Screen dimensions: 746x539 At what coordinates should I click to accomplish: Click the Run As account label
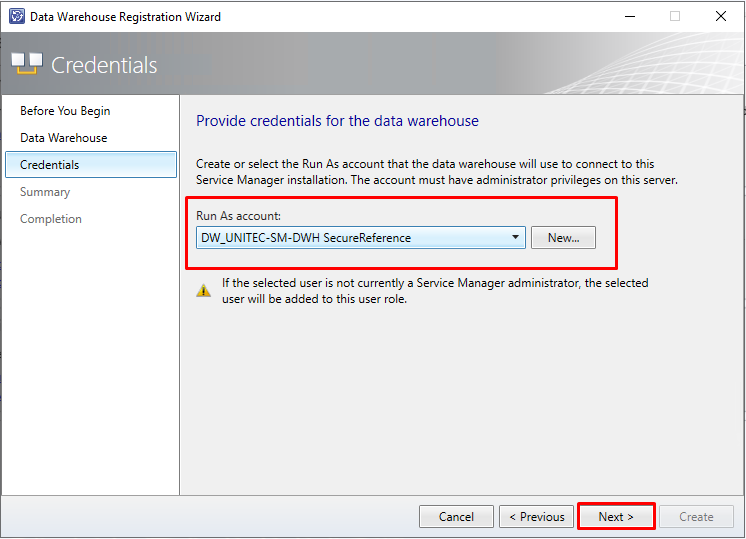pos(238,216)
